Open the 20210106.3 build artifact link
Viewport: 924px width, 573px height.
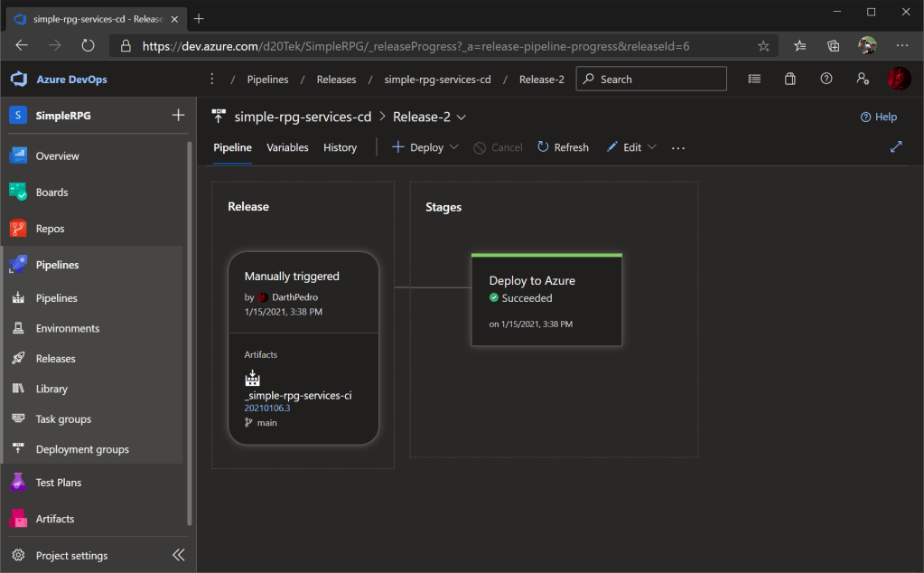tap(266, 408)
